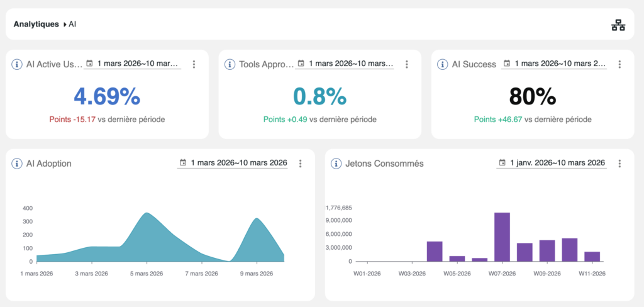Screen dimensions: 644x307
Task: Show info for the AI Success card
Action: 443,64
